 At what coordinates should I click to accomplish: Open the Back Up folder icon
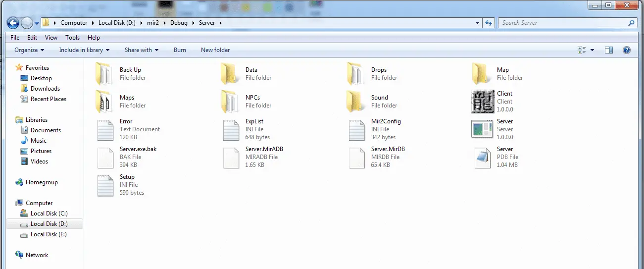(104, 74)
